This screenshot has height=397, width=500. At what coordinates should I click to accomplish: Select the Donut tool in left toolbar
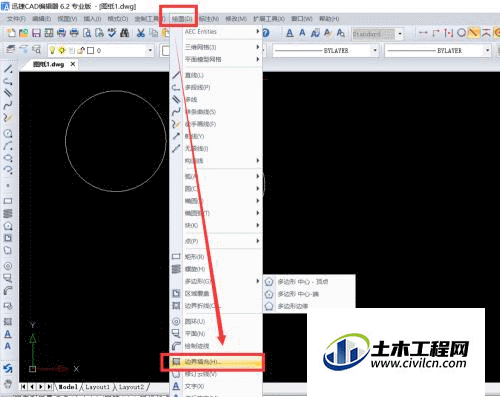[x=8, y=266]
